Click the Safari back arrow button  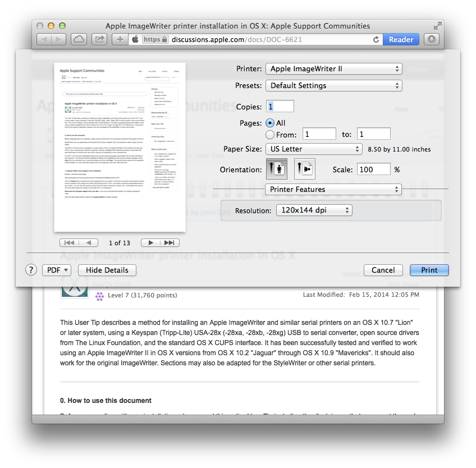pos(44,39)
